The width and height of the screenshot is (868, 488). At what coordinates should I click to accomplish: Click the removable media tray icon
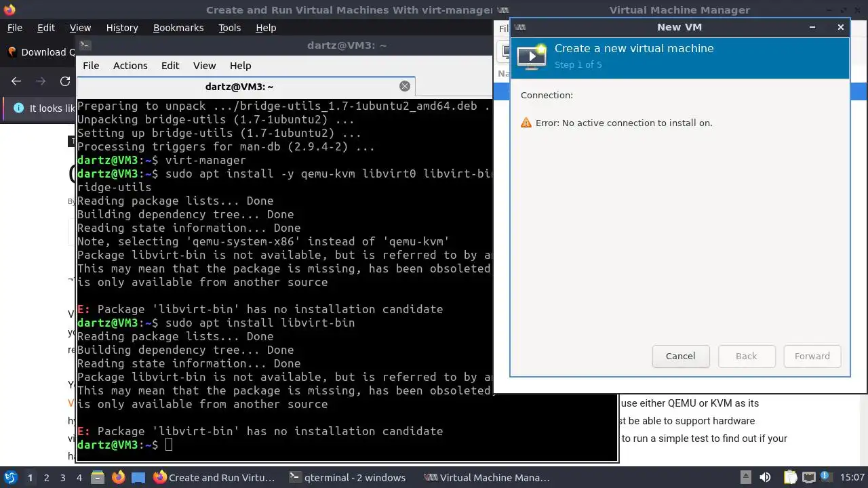click(745, 477)
